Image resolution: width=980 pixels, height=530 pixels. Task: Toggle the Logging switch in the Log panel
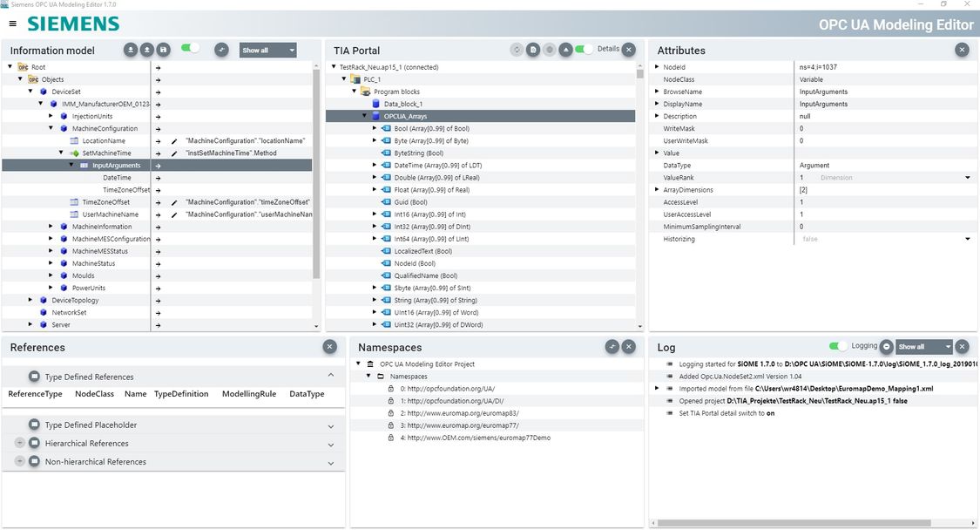[x=838, y=346]
